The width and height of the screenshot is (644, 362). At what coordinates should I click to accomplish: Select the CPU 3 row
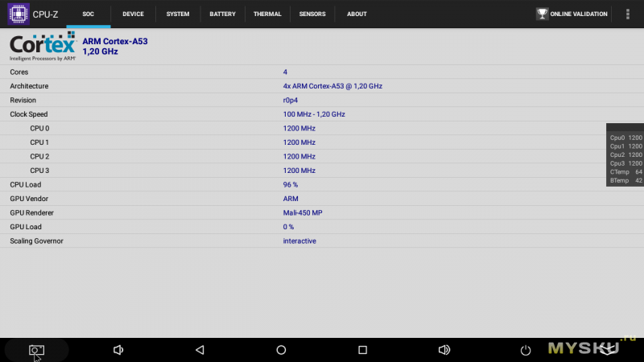coord(322,171)
